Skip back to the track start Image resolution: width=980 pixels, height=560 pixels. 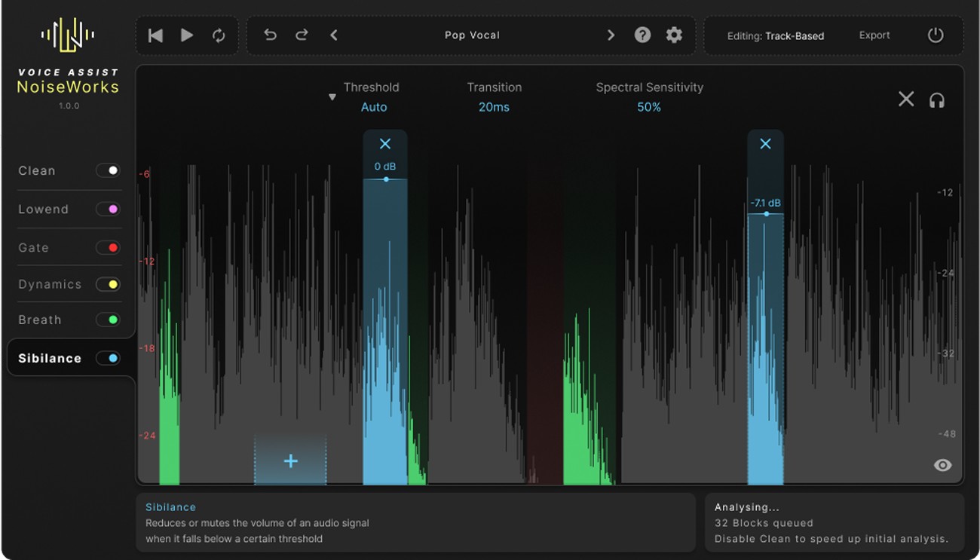(155, 35)
